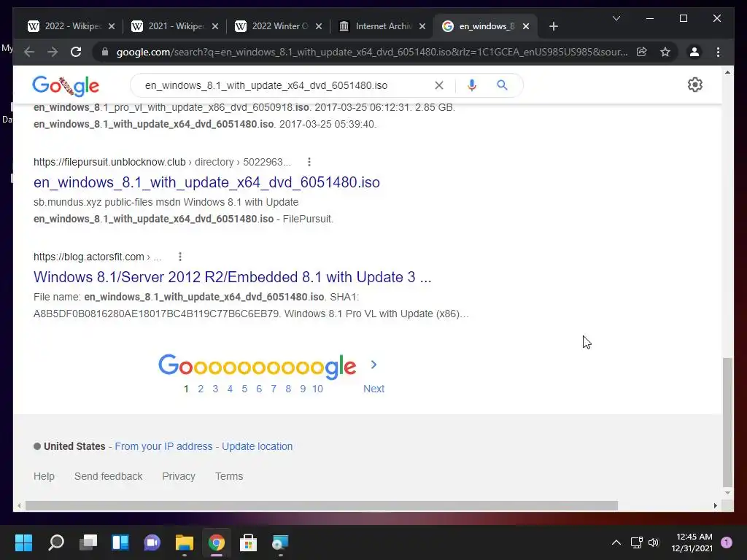The image size is (747, 560).
Task: Close the Internet Archive tab
Action: pos(422,26)
